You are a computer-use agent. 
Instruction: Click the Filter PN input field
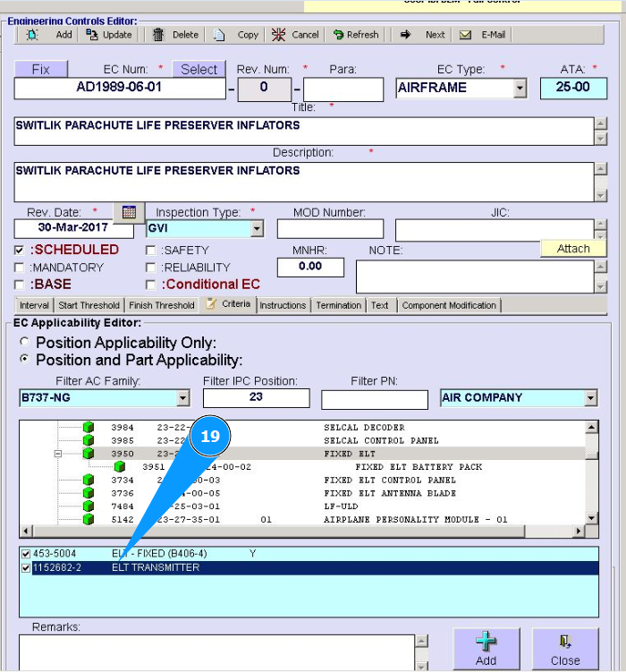(375, 398)
